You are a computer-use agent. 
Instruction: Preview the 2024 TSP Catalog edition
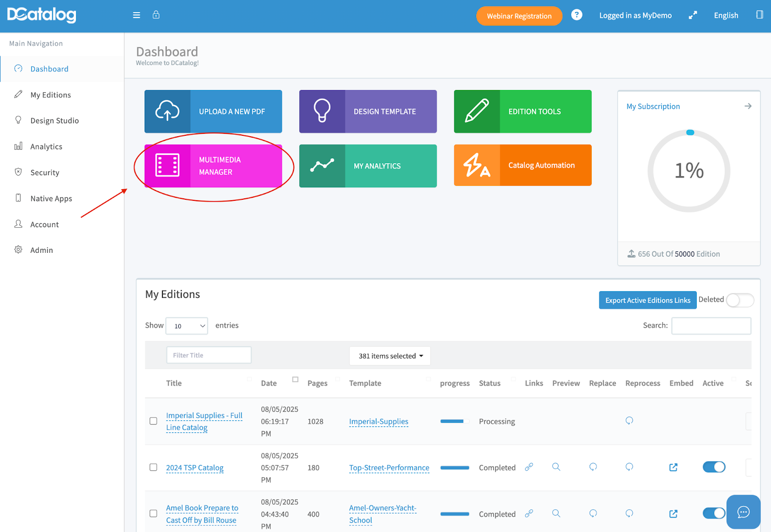coord(556,467)
